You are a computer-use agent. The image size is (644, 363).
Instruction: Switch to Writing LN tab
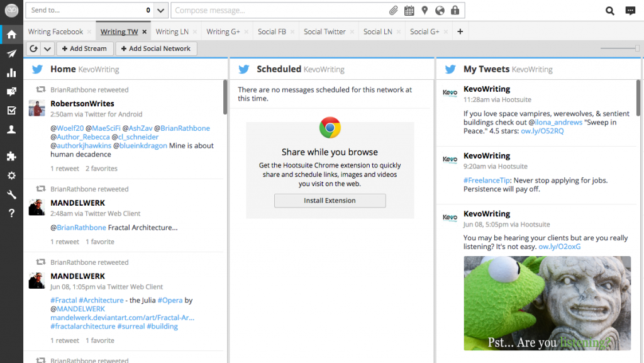tap(172, 31)
